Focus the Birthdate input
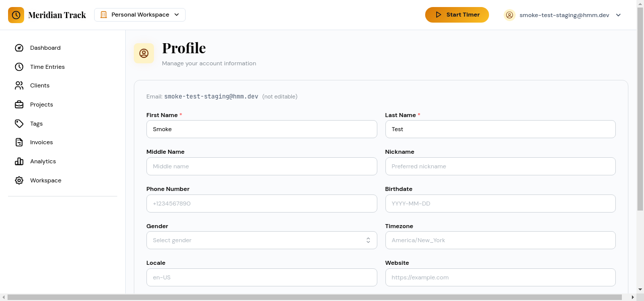The width and height of the screenshot is (644, 301). pos(500,204)
